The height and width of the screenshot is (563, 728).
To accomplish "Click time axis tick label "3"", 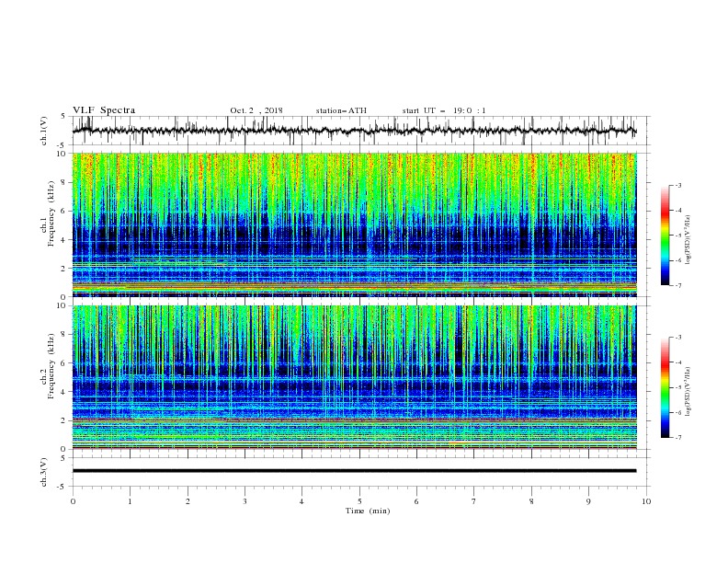I will 245,501.
